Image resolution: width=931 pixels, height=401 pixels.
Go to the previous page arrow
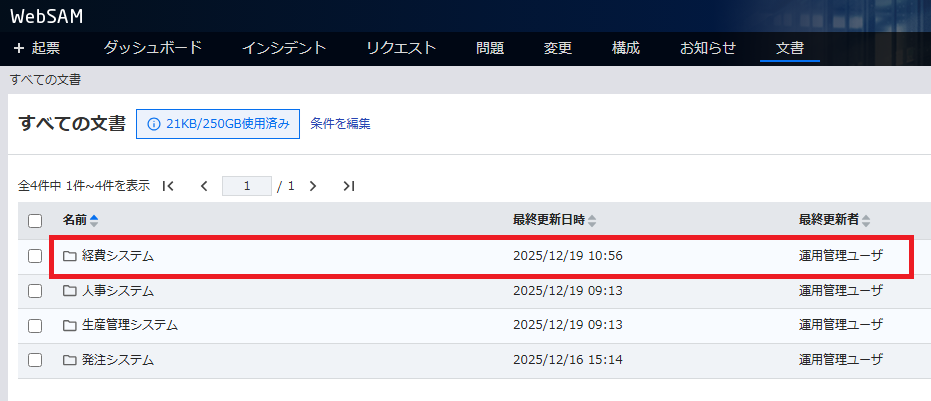204,186
